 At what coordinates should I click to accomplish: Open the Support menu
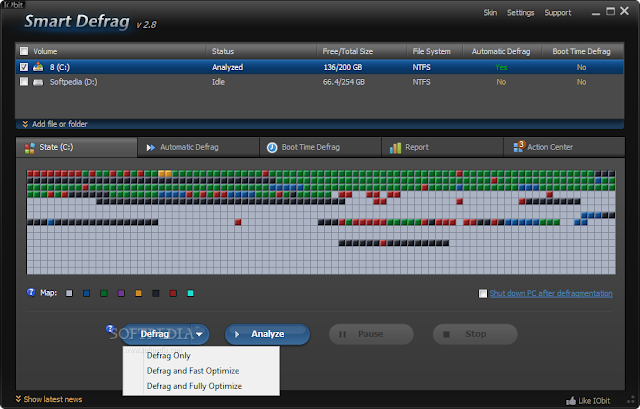558,13
